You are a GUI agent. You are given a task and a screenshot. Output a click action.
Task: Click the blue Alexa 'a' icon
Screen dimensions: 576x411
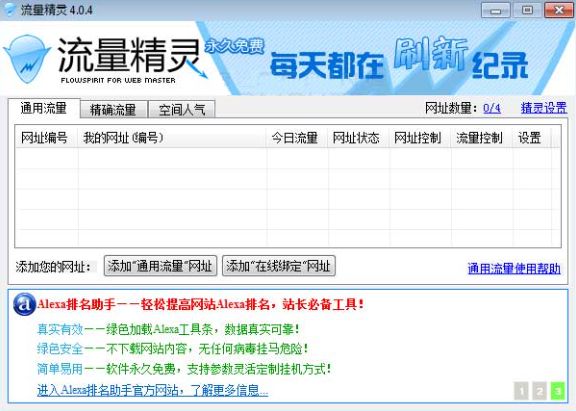[24, 304]
